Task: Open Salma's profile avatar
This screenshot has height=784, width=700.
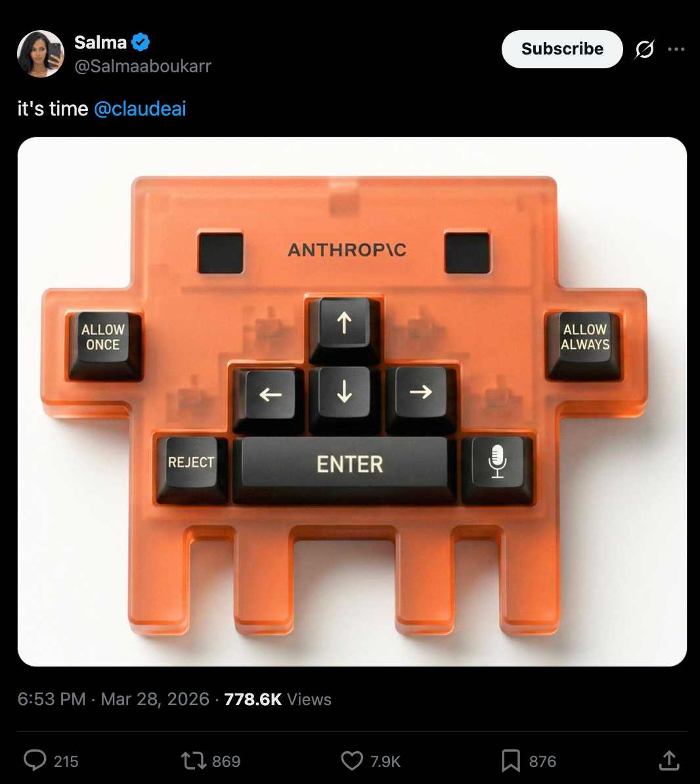Action: pyautogui.click(x=41, y=53)
